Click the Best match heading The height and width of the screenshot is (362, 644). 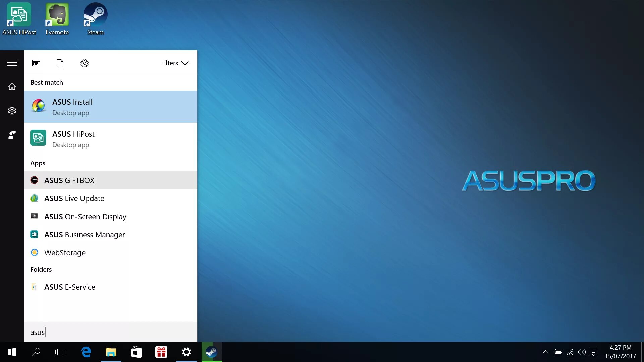(47, 82)
